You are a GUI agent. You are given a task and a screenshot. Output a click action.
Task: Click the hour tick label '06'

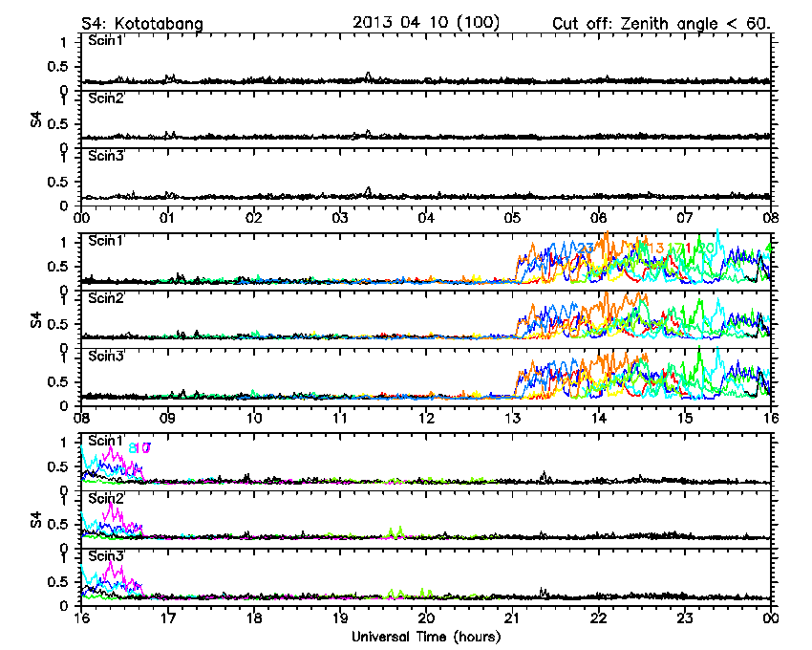tap(599, 218)
